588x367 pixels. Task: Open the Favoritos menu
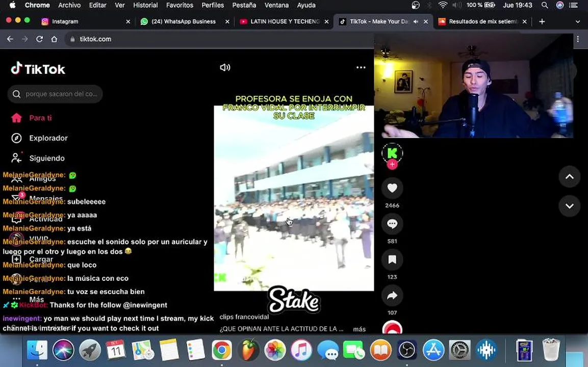click(x=180, y=5)
